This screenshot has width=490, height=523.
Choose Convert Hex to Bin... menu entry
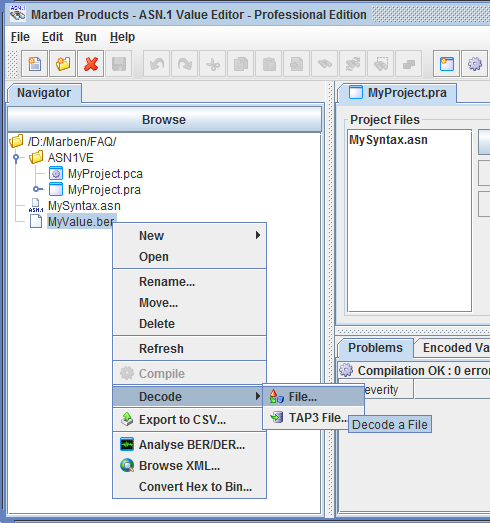pos(189,486)
